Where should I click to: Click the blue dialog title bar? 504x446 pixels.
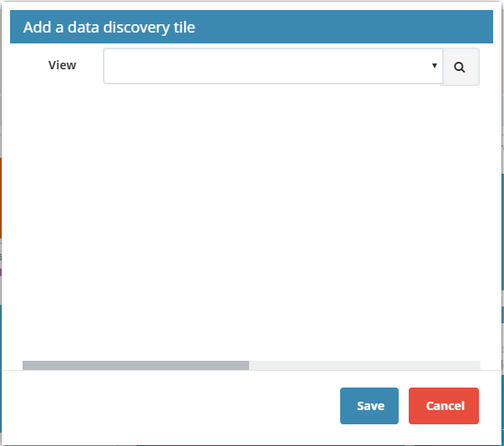click(x=252, y=27)
